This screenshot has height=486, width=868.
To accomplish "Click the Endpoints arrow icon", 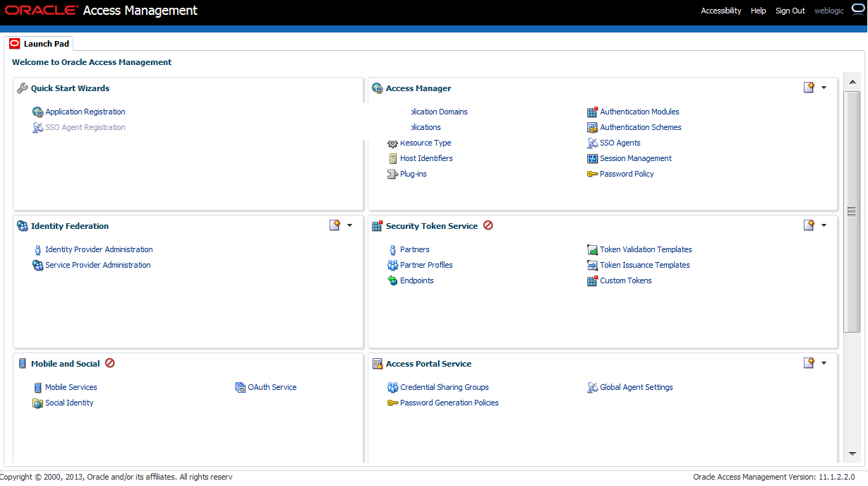I will (x=393, y=281).
